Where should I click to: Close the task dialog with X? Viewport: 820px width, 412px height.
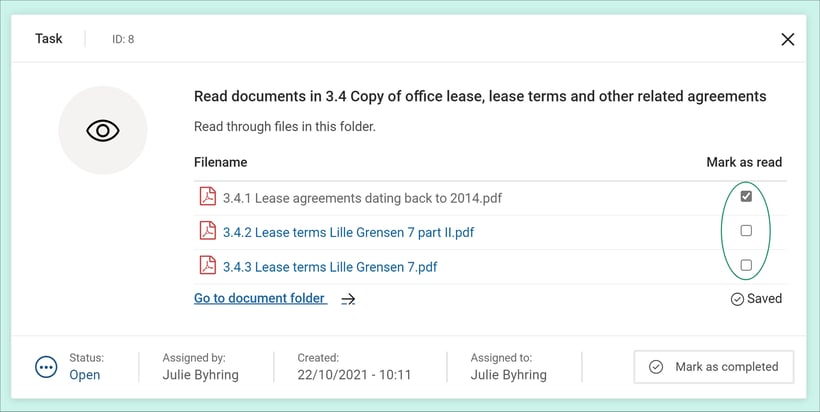788,39
